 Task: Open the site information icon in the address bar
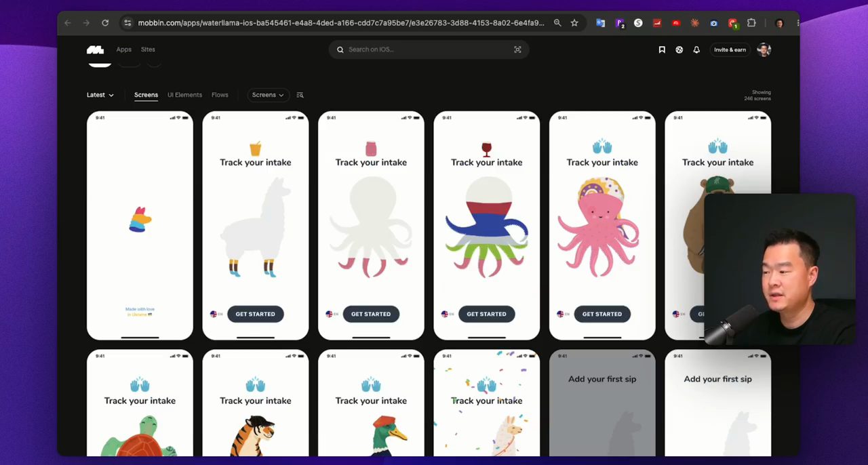pos(127,23)
